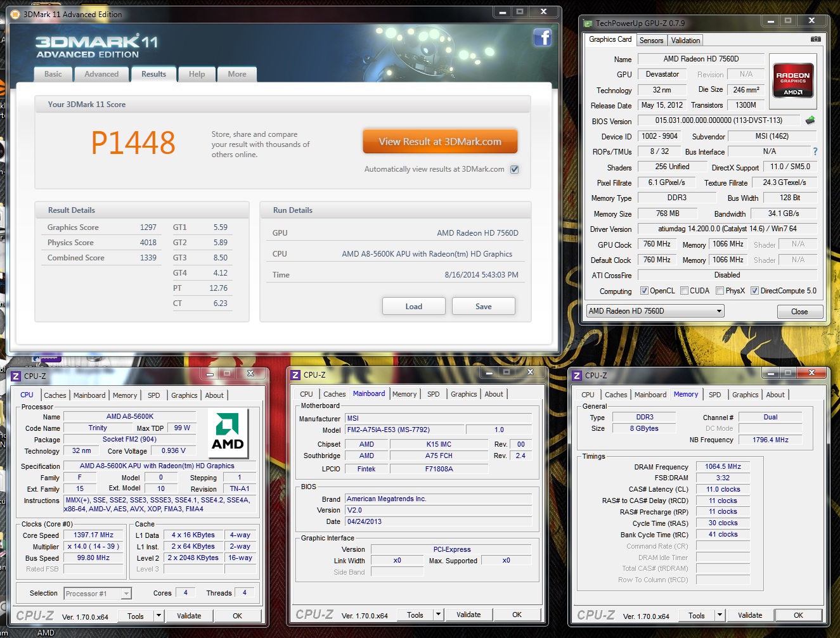Click the Graphics Score value 1297
840x638 pixels.
click(148, 227)
